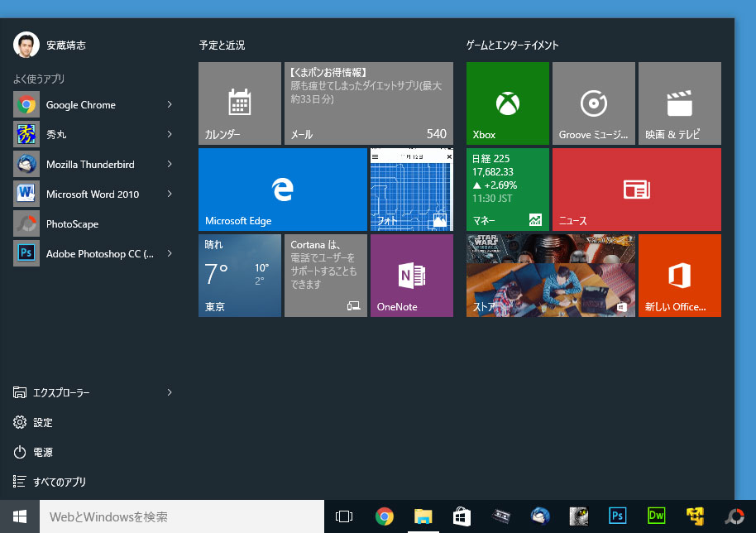Viewport: 756px width, 533px height.
Task: Show すべてのアプリ all apps list
Action: click(58, 482)
